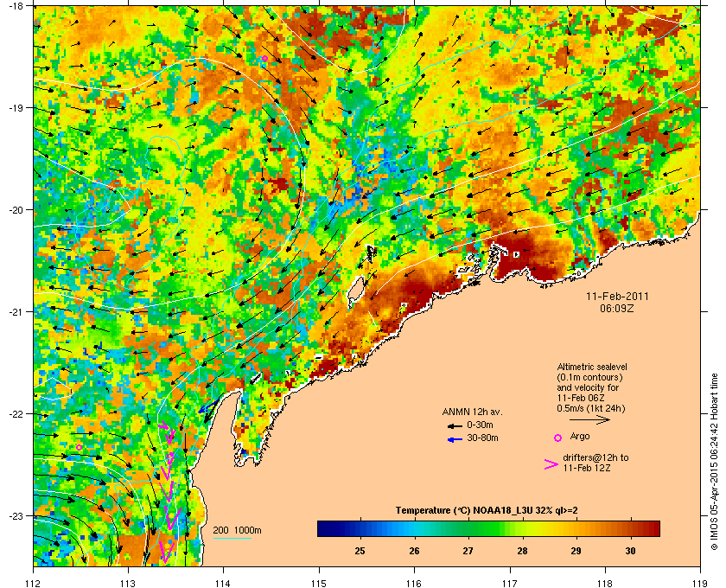Click the 0.5m/s velocity scale arrow
The image size is (726, 588).
[589, 420]
